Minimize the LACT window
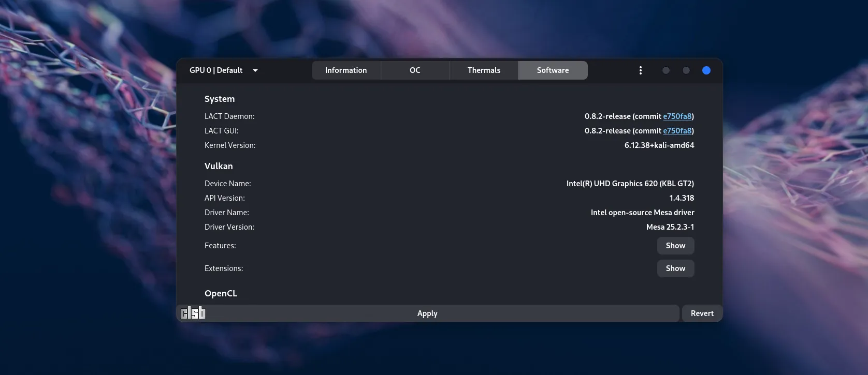 (666, 70)
